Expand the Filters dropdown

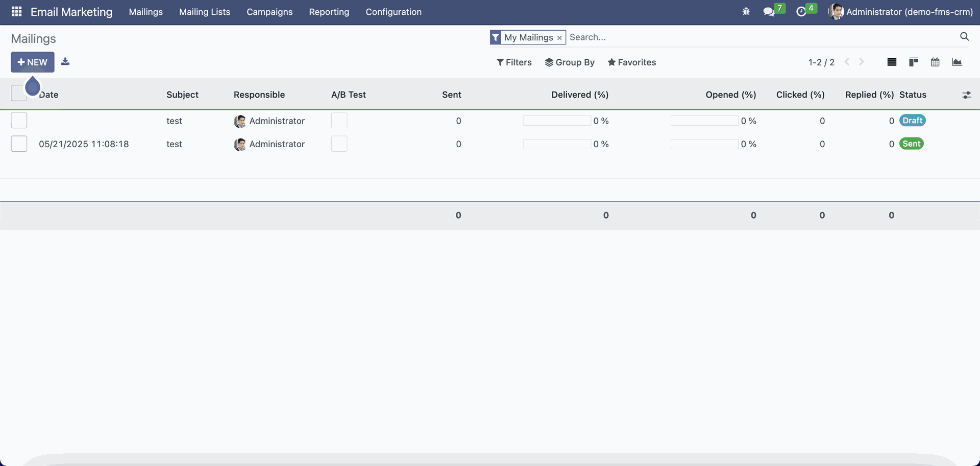514,62
